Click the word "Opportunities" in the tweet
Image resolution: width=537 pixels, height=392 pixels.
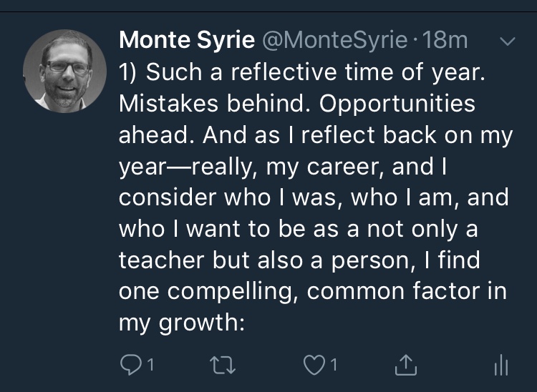[x=397, y=103]
